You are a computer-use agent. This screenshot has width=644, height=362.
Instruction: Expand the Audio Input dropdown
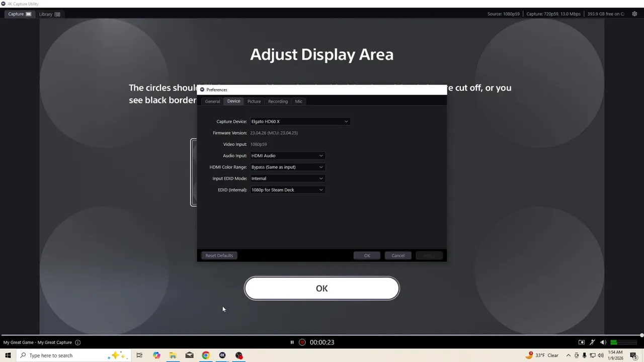pos(287,156)
